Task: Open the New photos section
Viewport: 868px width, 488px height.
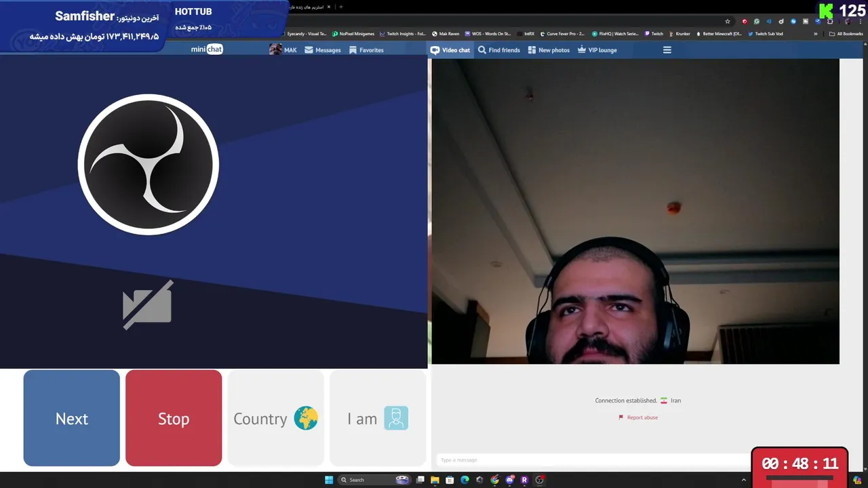Action: pyautogui.click(x=549, y=49)
